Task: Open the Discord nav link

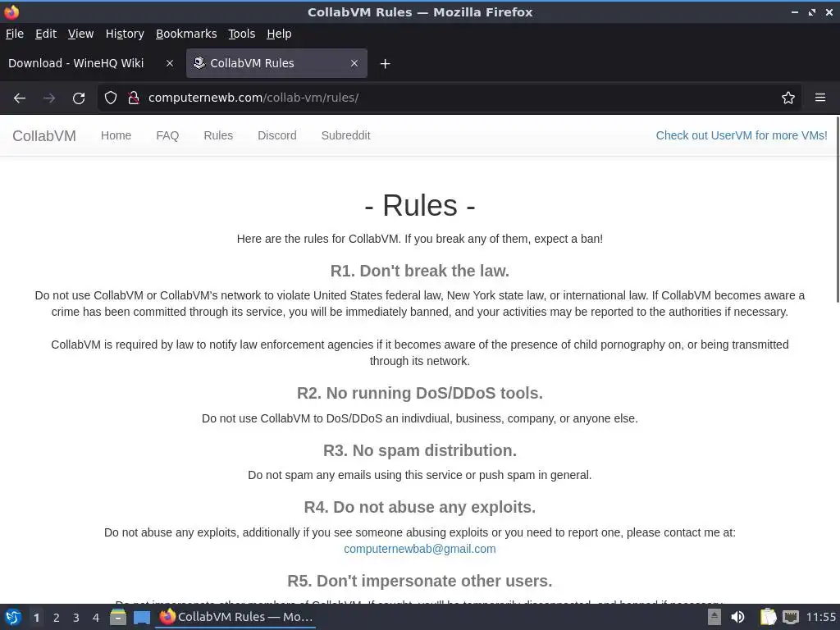Action: click(x=277, y=135)
